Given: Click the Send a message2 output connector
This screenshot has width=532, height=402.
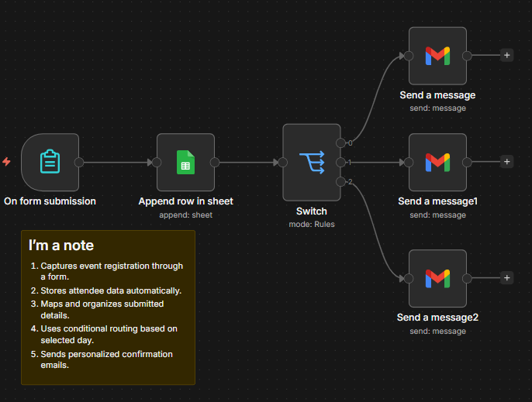Looking at the screenshot, I should click(467, 278).
